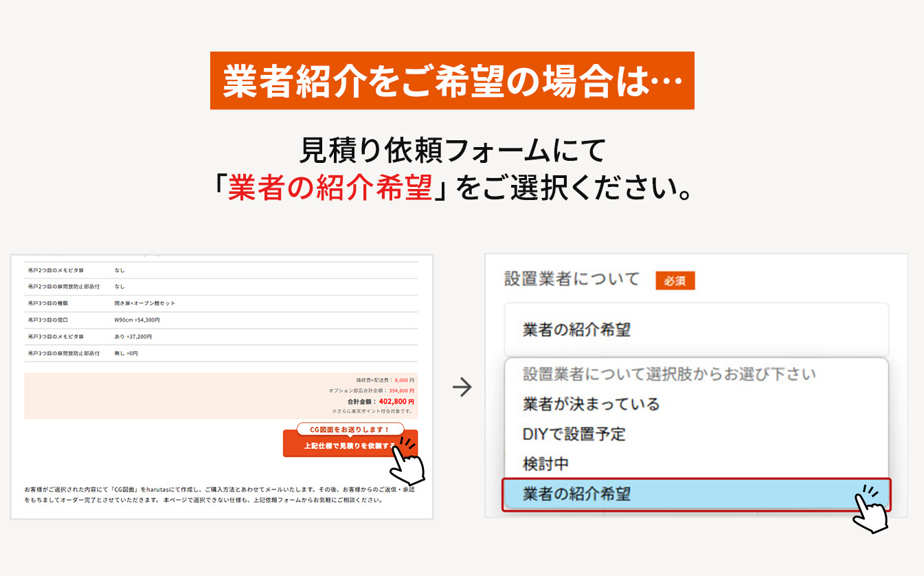Image resolution: width=924 pixels, height=576 pixels.
Task: Click the orange 業者紹介をご希望の場合は banner
Action: tap(452, 80)
